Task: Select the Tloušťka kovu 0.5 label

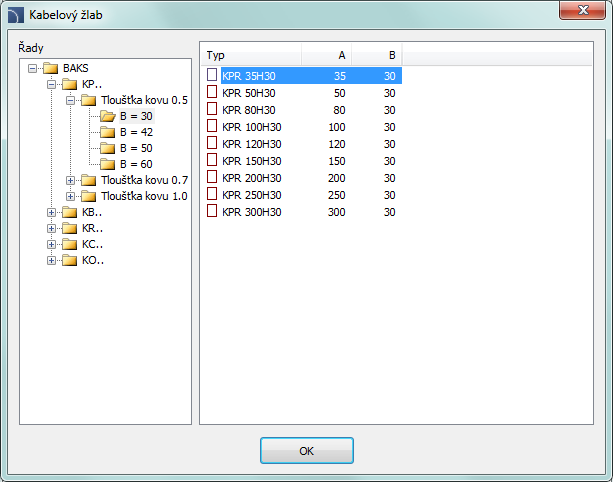Action: tap(145, 100)
